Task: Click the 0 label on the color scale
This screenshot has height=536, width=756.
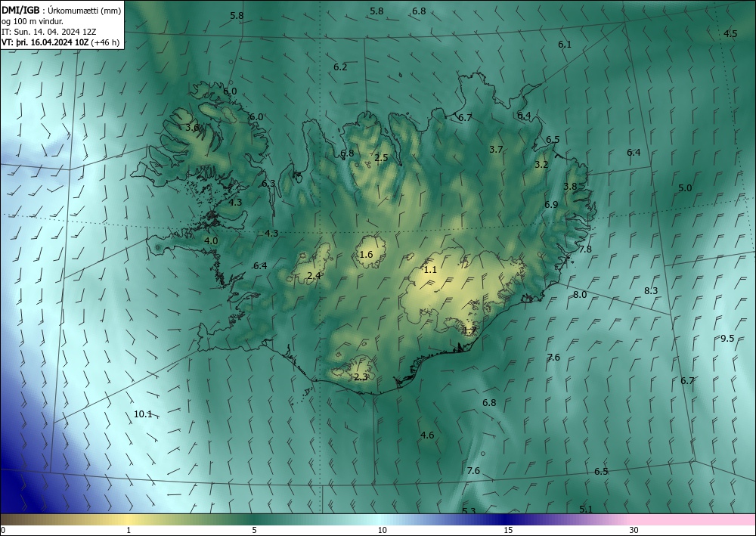Action: [x=3, y=530]
